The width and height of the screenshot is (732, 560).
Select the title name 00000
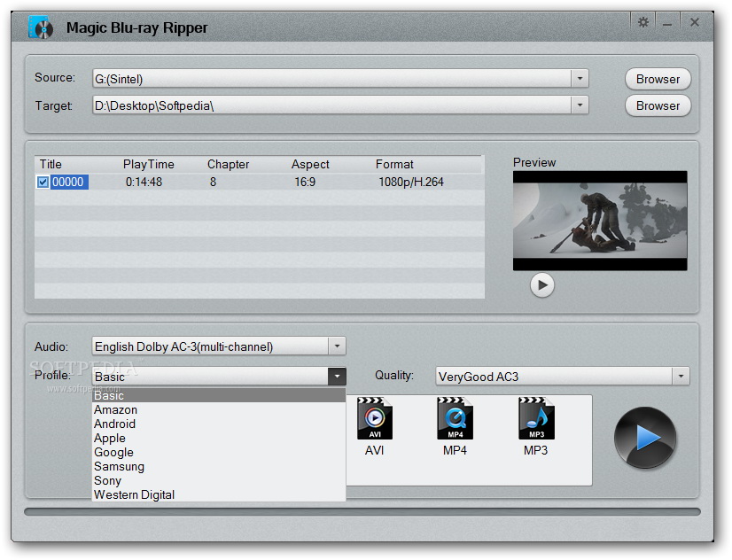point(68,182)
